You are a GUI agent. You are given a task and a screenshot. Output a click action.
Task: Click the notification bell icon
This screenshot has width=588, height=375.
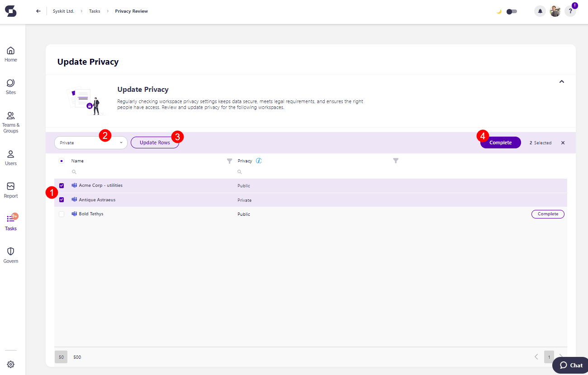coord(540,11)
